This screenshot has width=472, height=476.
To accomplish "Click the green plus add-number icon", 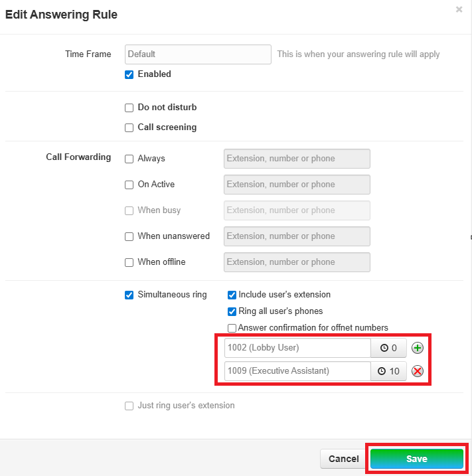I will click(417, 348).
